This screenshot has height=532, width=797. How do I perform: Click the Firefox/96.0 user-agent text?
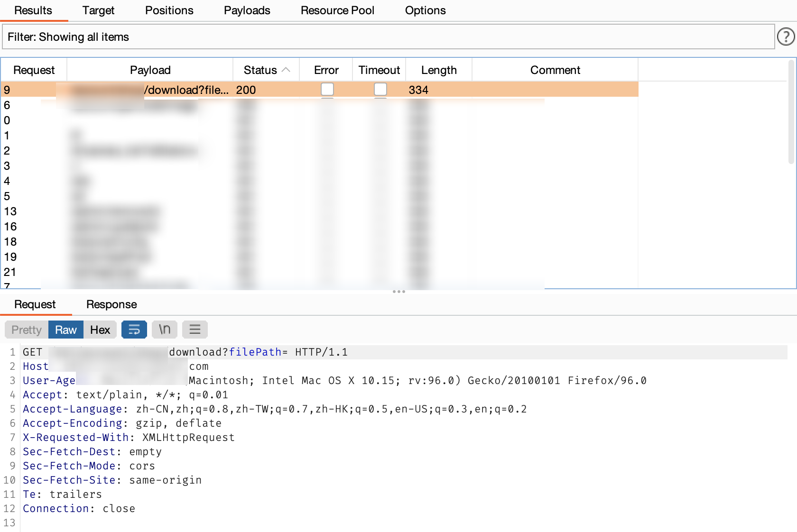pos(607,381)
